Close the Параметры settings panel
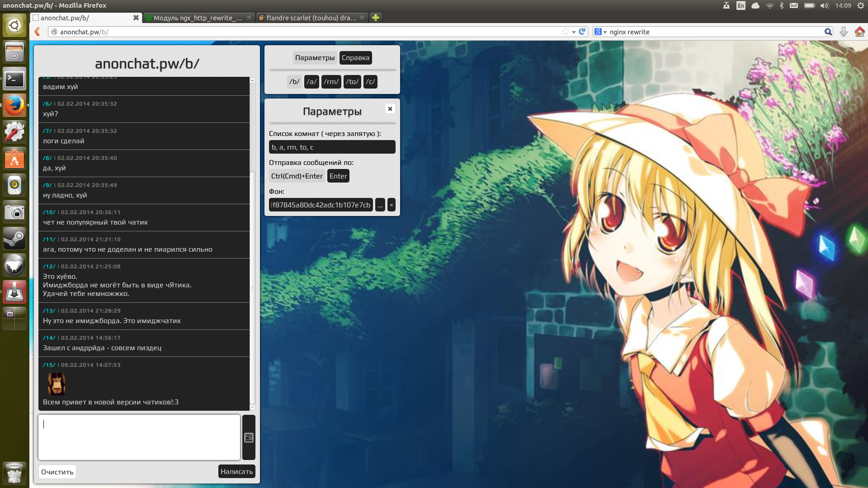Viewport: 868px width, 488px height. click(x=390, y=108)
